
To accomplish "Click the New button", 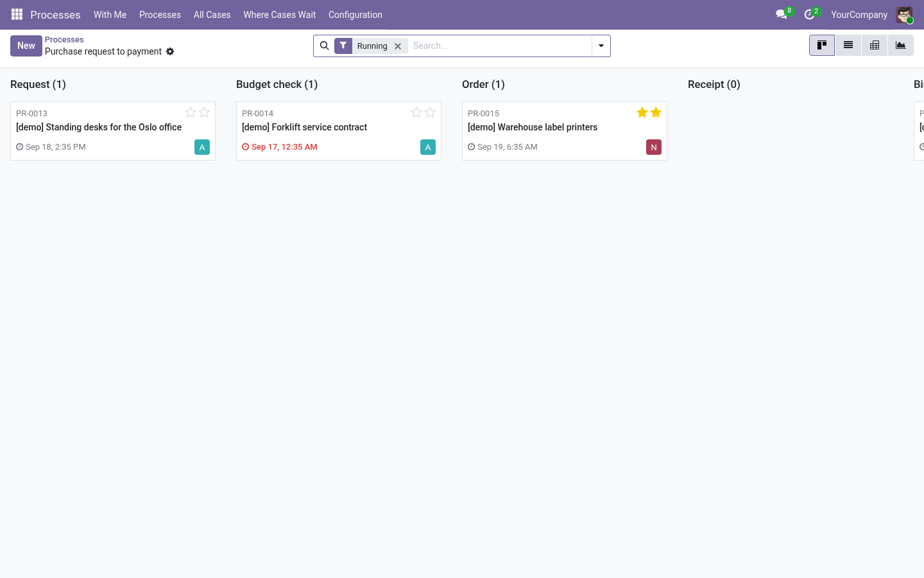I will click(x=26, y=46).
